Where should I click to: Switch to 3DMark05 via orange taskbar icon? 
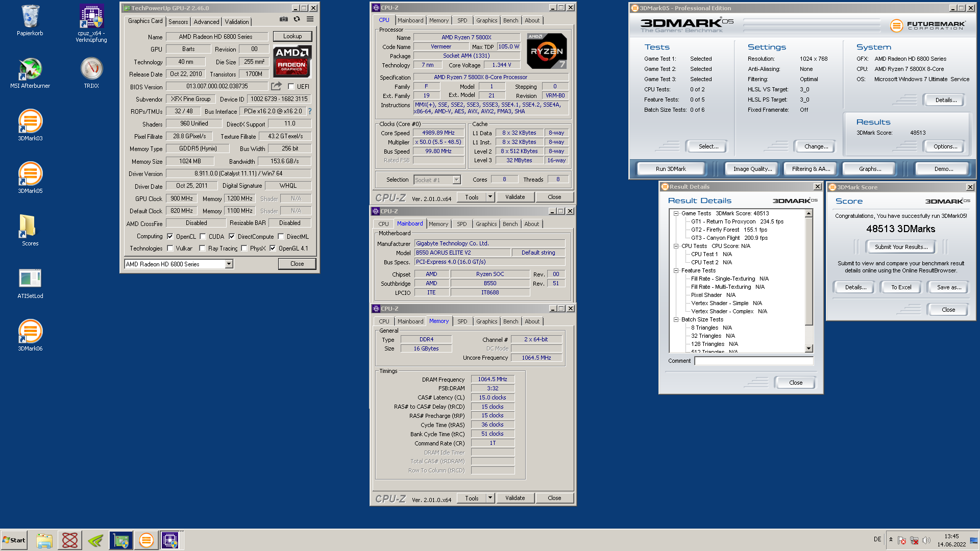[x=146, y=540]
